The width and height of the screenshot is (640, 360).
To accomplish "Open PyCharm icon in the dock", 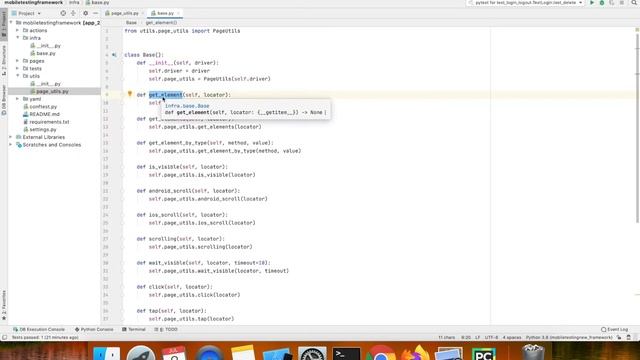I will (x=483, y=353).
